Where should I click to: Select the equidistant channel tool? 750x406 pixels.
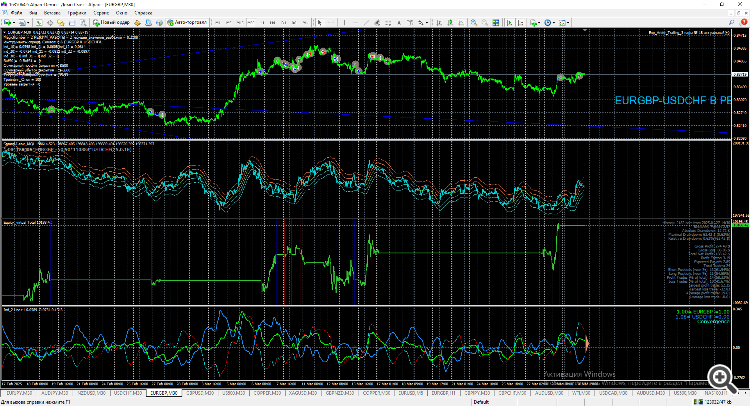(x=377, y=22)
